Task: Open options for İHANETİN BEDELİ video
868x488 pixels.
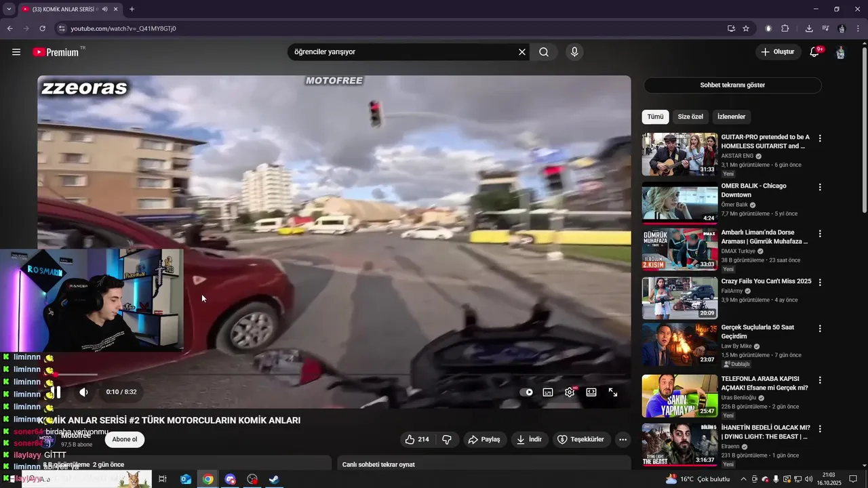Action: (x=820, y=429)
